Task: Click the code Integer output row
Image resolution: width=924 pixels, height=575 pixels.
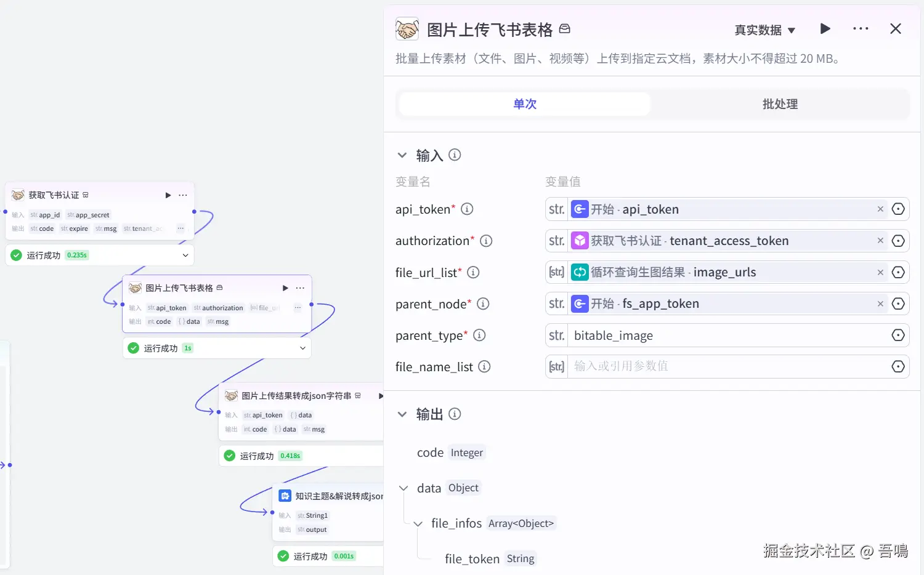Action: coord(451,452)
